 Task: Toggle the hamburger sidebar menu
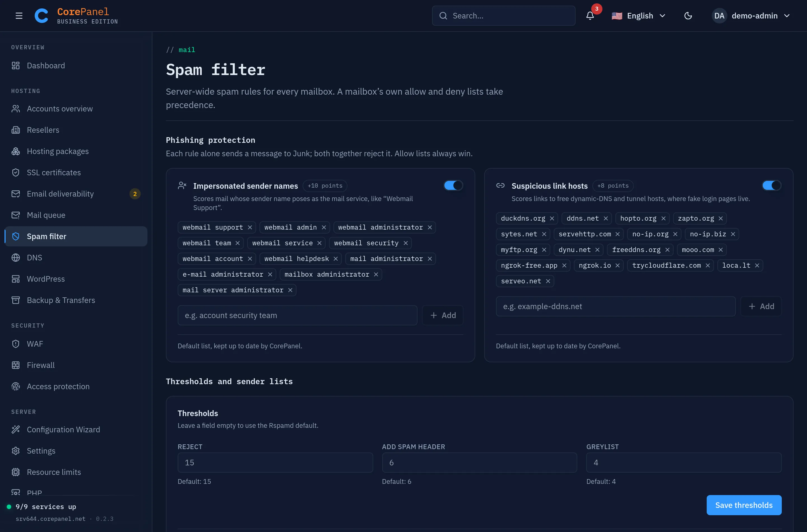pos(19,16)
